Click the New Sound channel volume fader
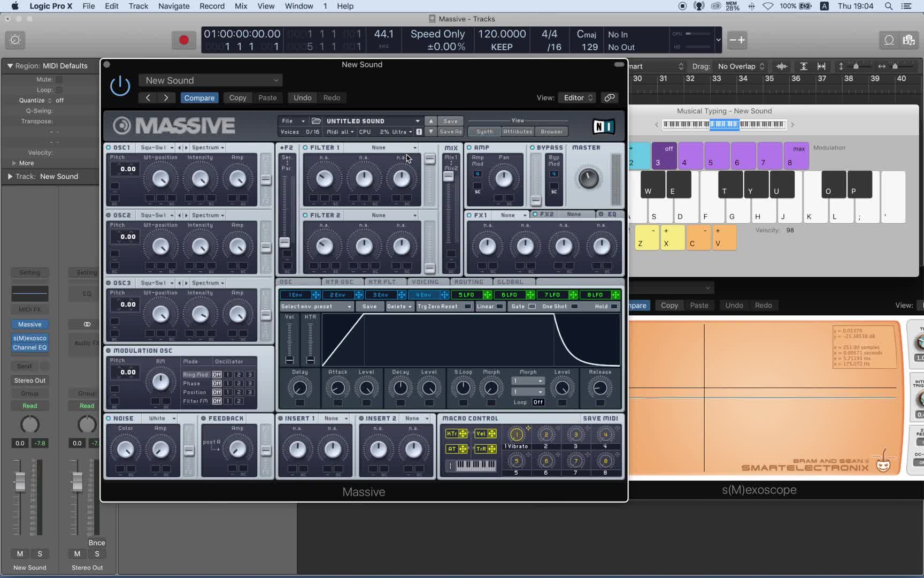 point(20,482)
